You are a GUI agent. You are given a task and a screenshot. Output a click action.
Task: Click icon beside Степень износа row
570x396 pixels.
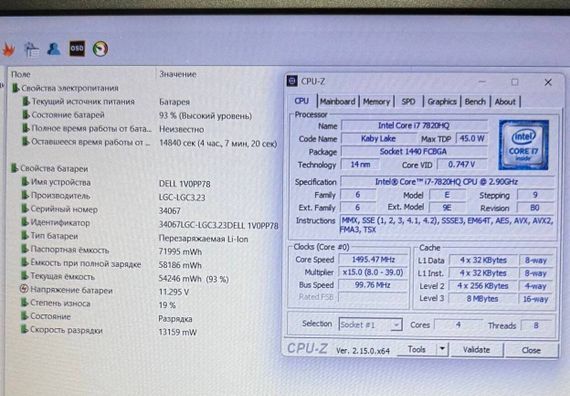click(25, 303)
